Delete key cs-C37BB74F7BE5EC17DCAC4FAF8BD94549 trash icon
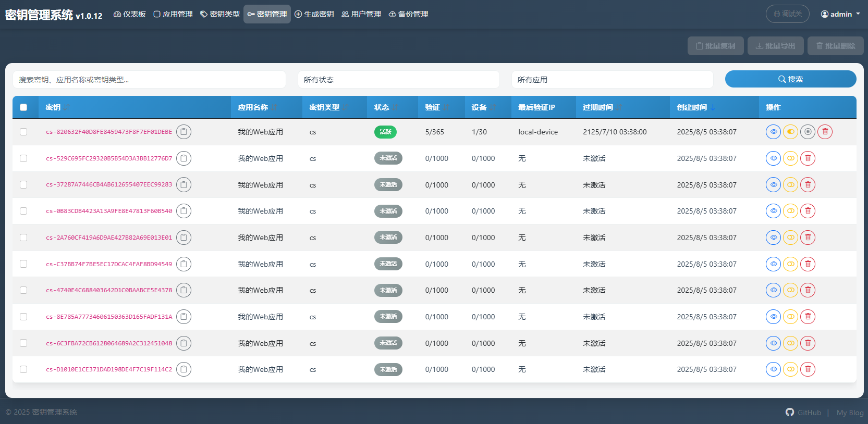The image size is (868, 424). pyautogui.click(x=808, y=264)
